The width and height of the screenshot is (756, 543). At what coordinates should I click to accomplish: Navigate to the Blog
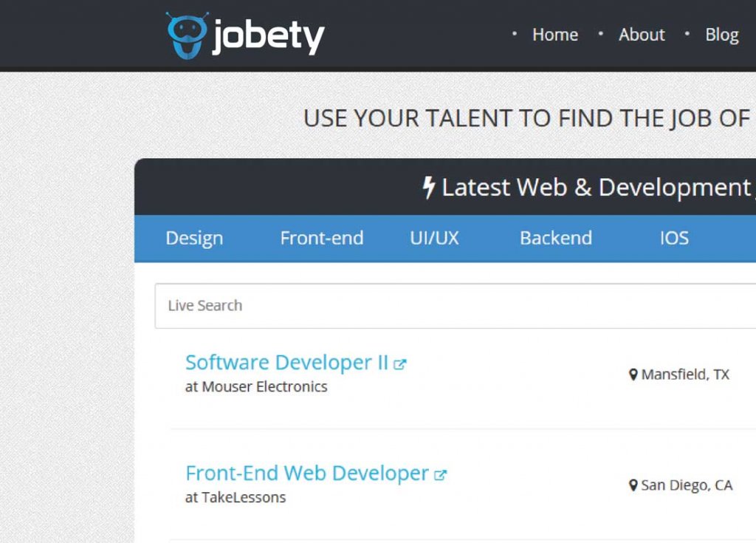coord(721,35)
